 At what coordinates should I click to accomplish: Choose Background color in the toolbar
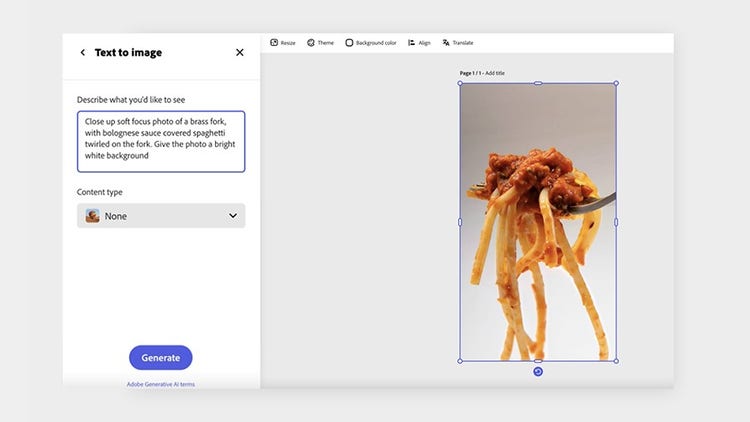371,43
